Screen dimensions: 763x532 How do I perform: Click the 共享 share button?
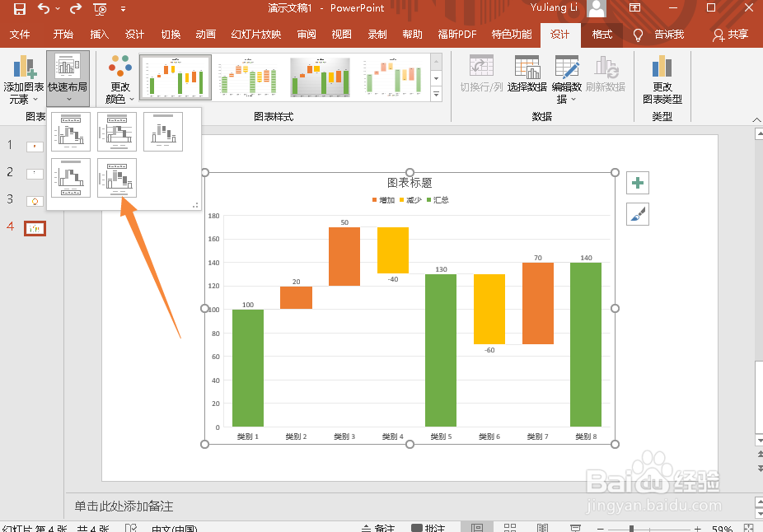(x=730, y=35)
